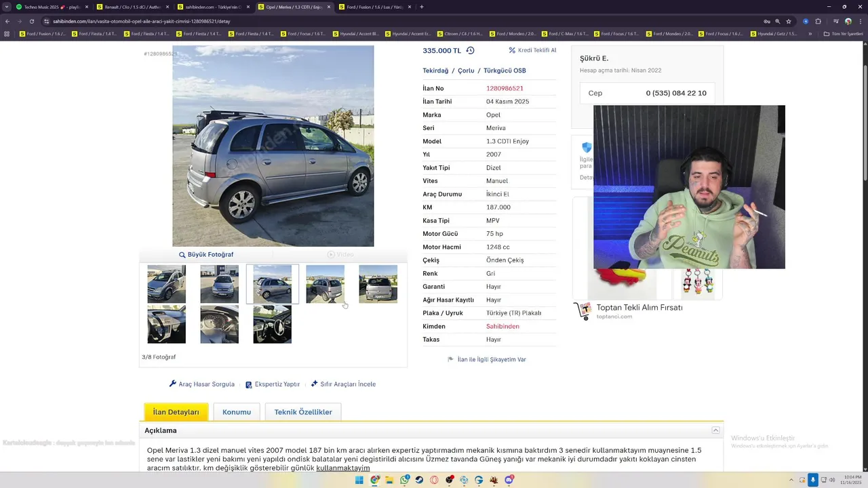
Task: Select the fifth thumbnail showing the car's rear
Action: coord(378,284)
